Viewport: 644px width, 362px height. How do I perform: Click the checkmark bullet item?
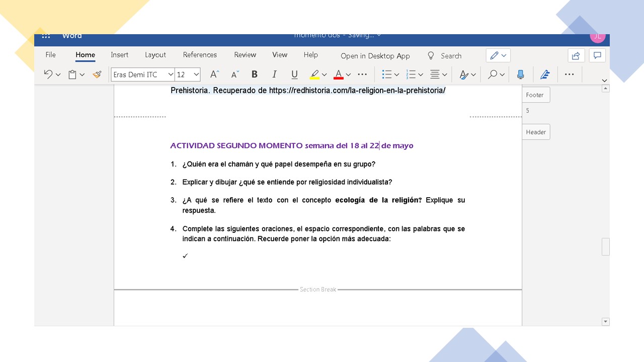pos(185,256)
